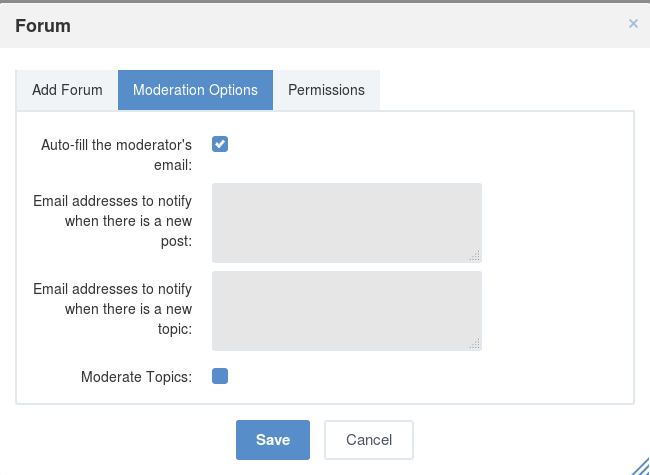Screen dimensions: 650x475
Task: Cancel the forum dialog
Action: pyautogui.click(x=369, y=440)
